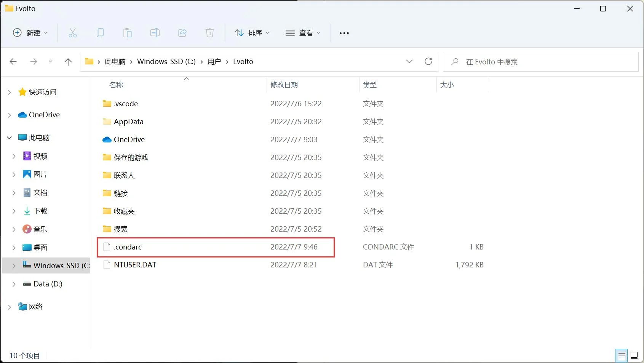The height and width of the screenshot is (363, 644).
Task: Click the Cut scissors icon
Action: [72, 33]
